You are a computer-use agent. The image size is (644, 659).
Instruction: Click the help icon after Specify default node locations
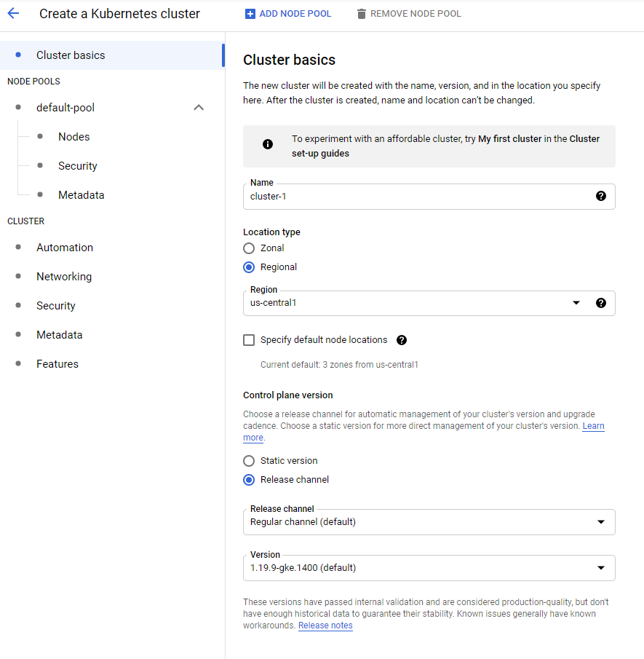(401, 340)
